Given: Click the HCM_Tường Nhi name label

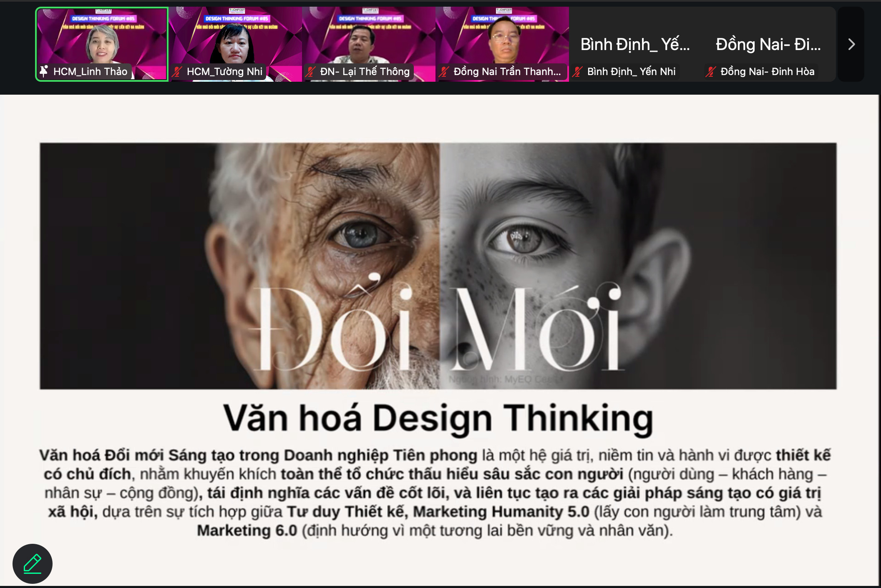Looking at the screenshot, I should pyautogui.click(x=224, y=72).
